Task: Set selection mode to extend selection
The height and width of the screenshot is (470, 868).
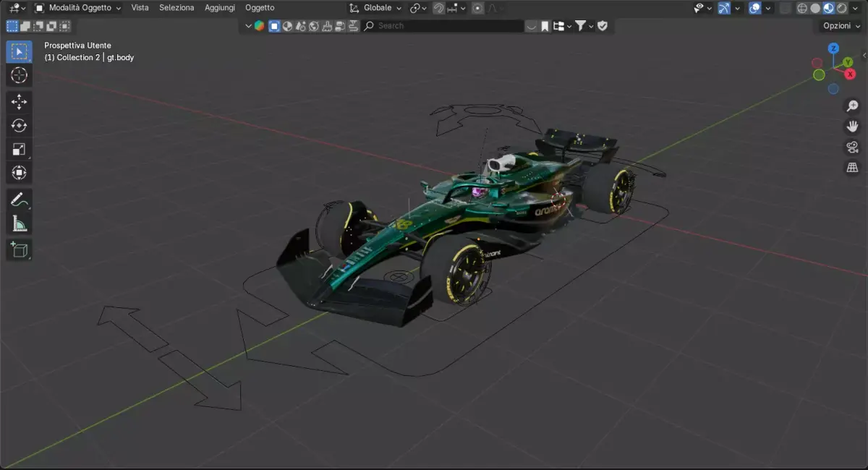Action: (x=25, y=26)
